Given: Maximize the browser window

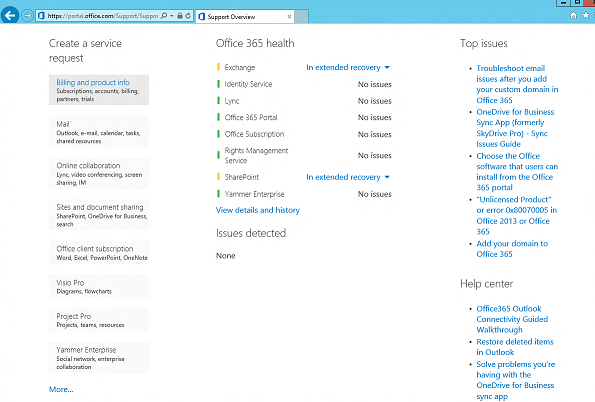Looking at the screenshot, I should tap(577, 2).
